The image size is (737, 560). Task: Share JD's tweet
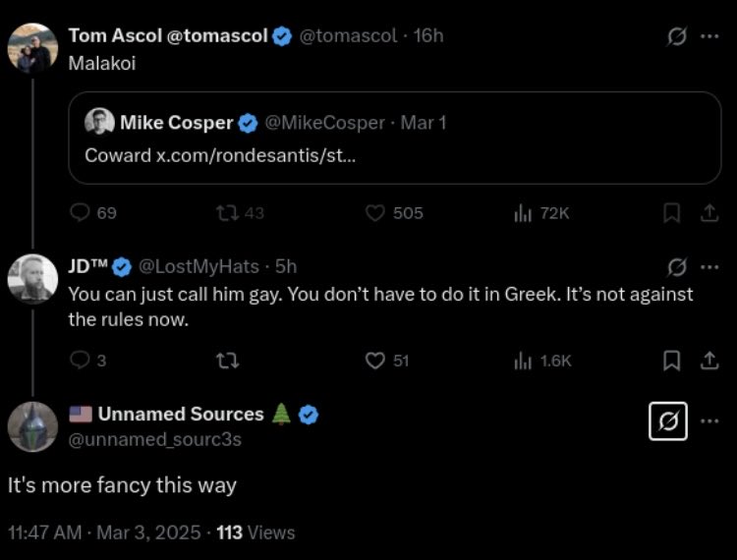pyautogui.click(x=708, y=361)
